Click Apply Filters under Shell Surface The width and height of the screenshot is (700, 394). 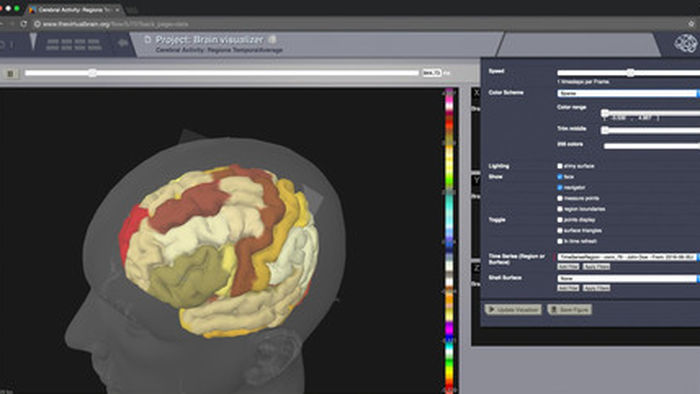(x=596, y=288)
